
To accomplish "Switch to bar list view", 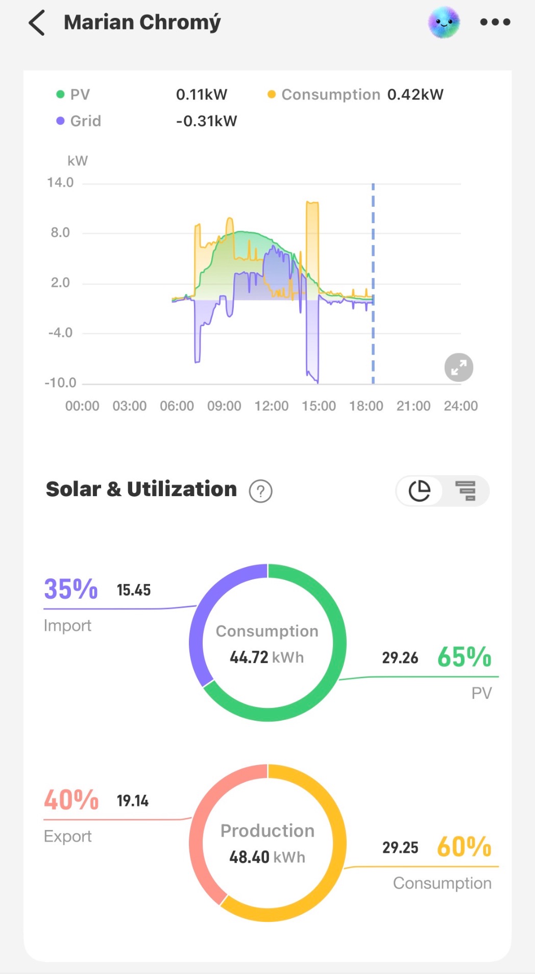I will (x=465, y=491).
